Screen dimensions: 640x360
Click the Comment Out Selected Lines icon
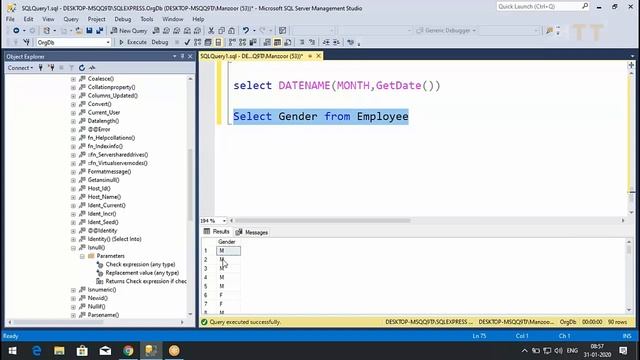(302, 42)
